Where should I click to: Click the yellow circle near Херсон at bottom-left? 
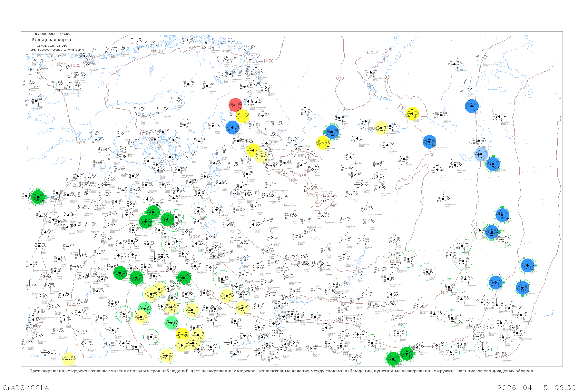[x=68, y=359]
